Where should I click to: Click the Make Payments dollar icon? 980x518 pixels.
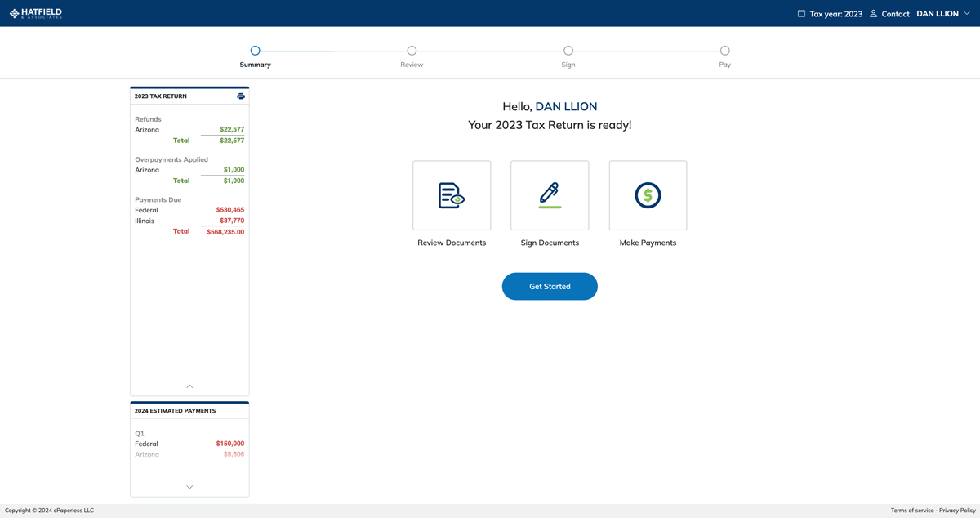pyautogui.click(x=648, y=194)
